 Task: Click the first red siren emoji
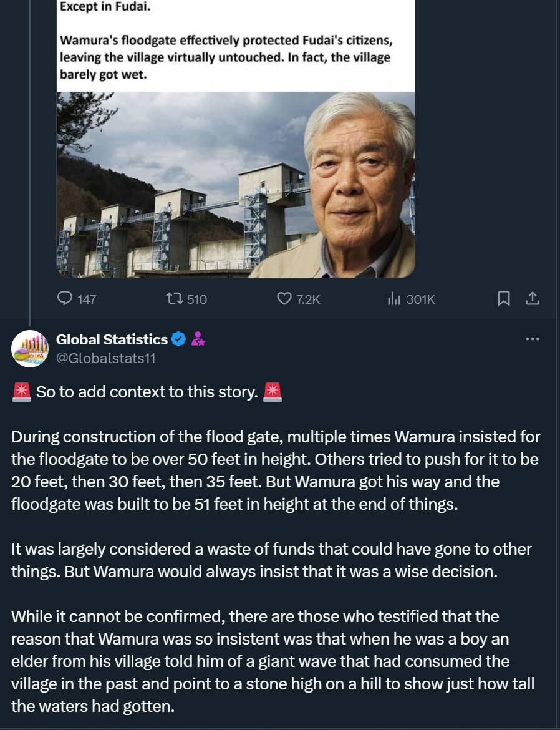22,392
